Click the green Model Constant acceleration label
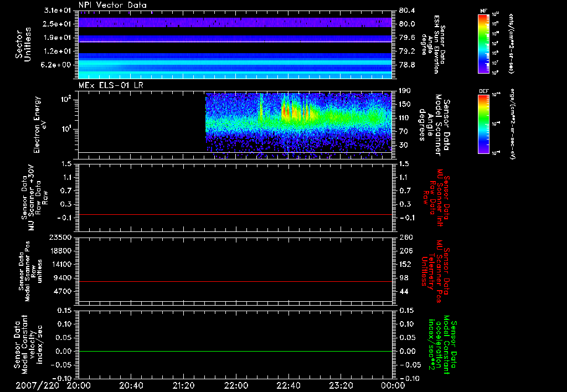 click(x=443, y=344)
